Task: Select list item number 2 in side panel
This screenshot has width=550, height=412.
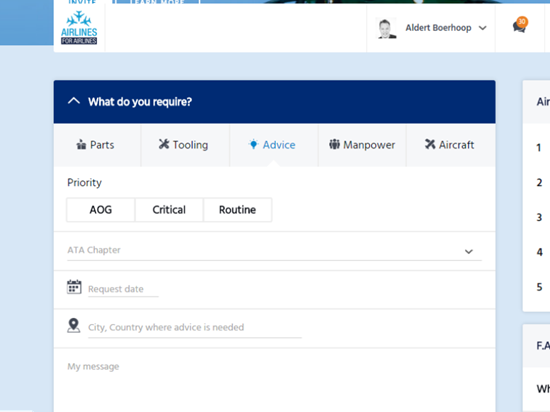Action: pos(539,182)
